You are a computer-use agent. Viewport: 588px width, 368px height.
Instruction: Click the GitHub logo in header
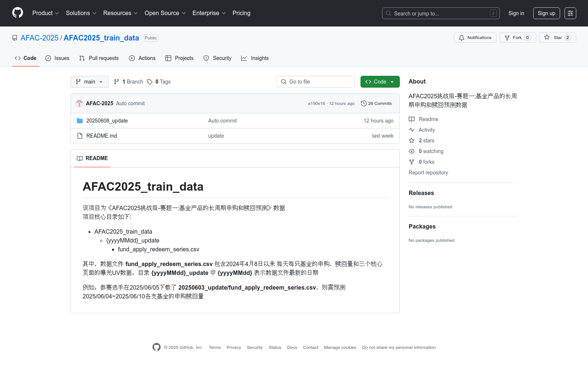(18, 13)
